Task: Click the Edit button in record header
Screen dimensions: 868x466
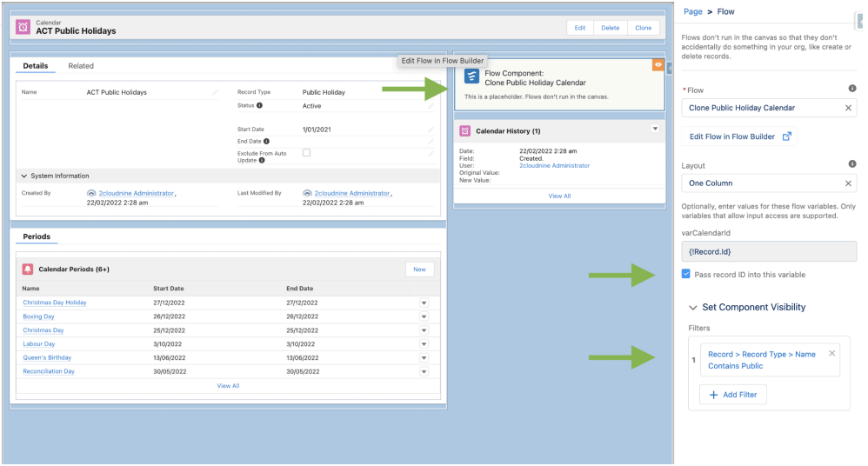Action: click(579, 28)
